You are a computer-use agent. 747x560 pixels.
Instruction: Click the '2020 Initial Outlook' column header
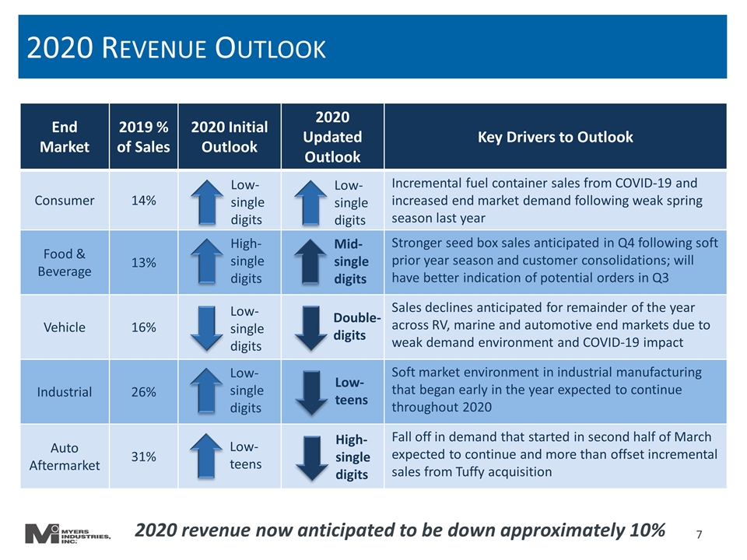point(229,137)
